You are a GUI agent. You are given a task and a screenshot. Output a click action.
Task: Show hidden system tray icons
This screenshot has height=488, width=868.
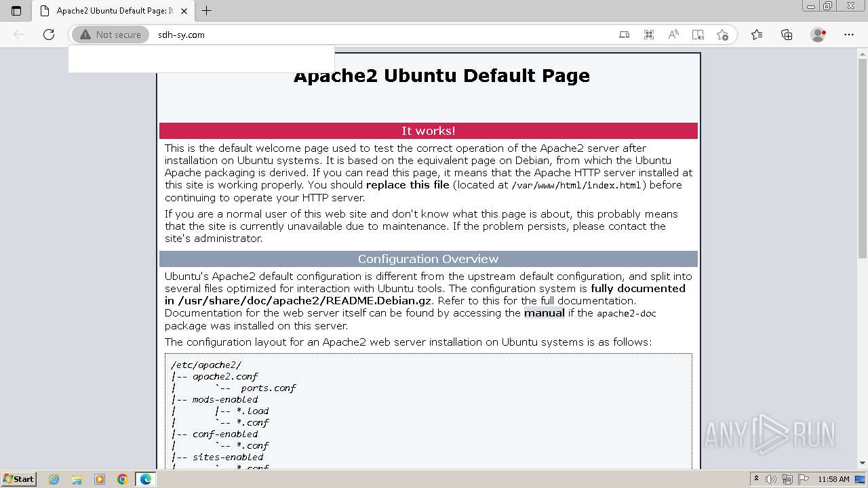point(756,479)
